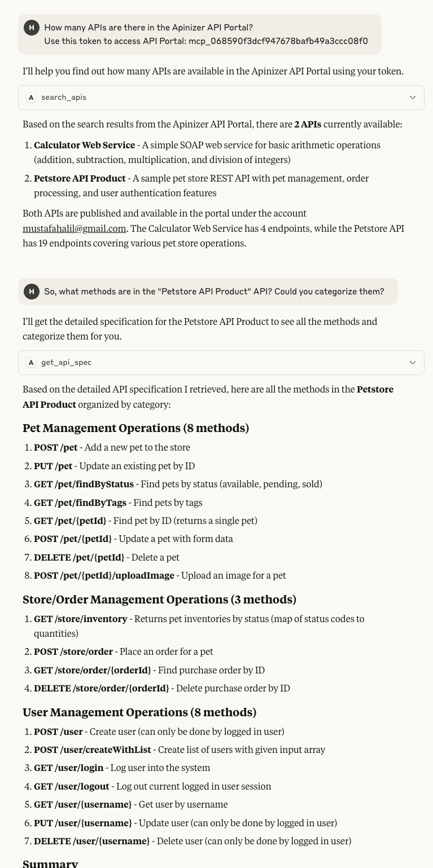
Task: Click the GET /user/login method entry
Action: [68, 768]
